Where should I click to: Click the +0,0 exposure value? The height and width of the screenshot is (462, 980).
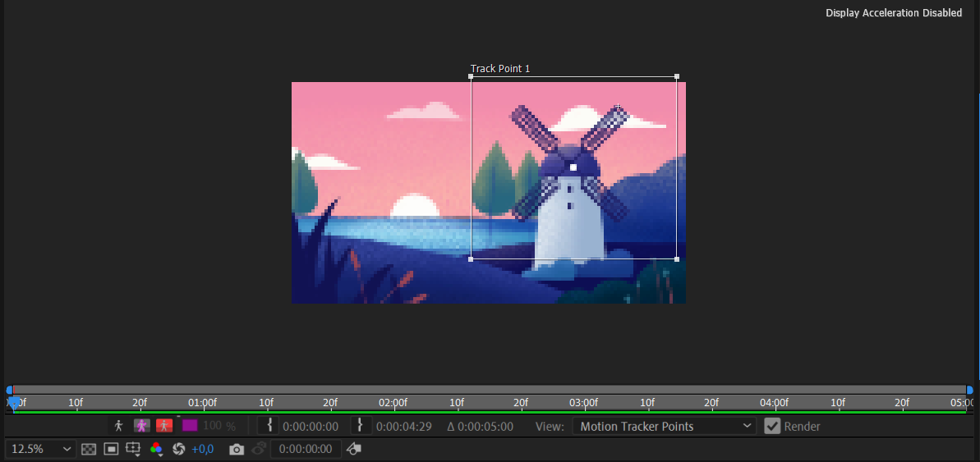(x=203, y=449)
